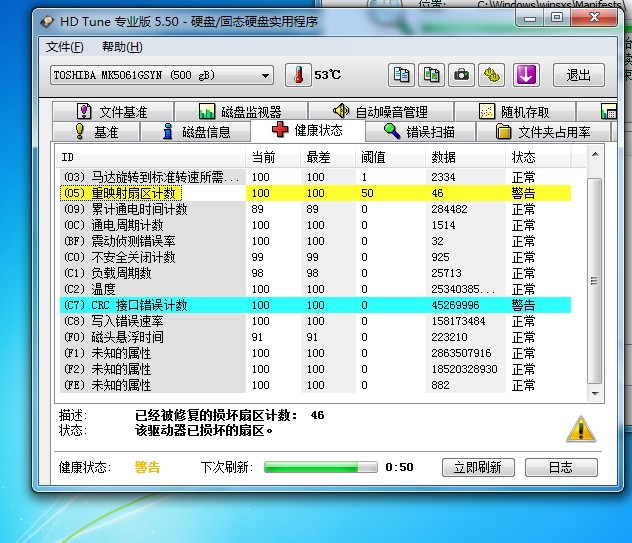Click the 立即刷新 button
Viewport: 632px width, 543px height.
click(478, 467)
